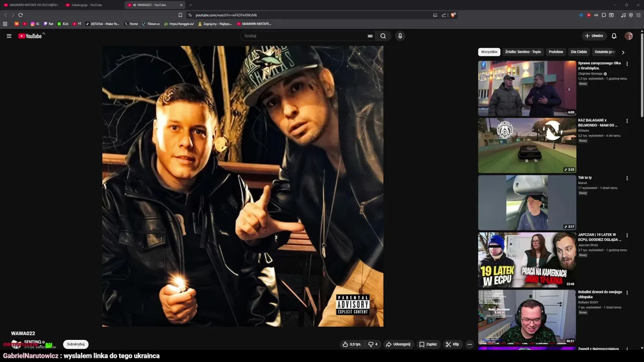The width and height of the screenshot is (644, 362).
Task: Open Sprawa zamęczonego Olka video thumbnail
Action: (x=527, y=88)
